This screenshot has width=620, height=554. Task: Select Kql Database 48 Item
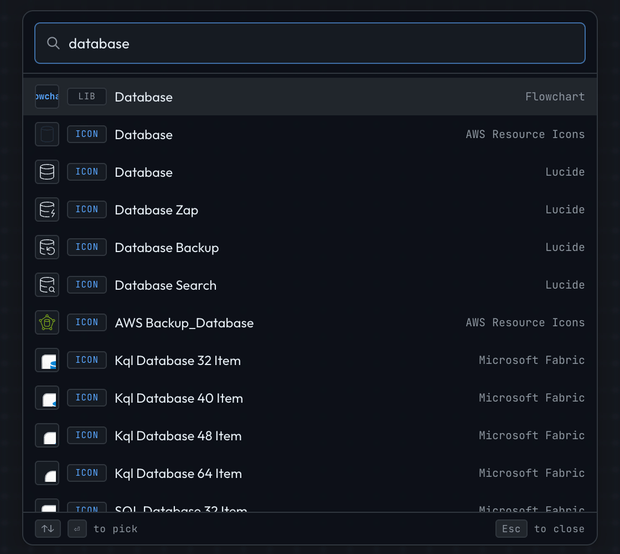pyautogui.click(x=310, y=435)
